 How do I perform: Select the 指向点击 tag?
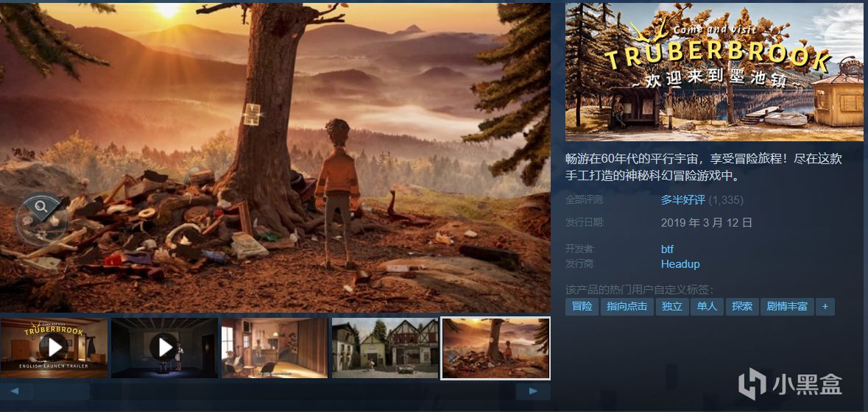(627, 306)
